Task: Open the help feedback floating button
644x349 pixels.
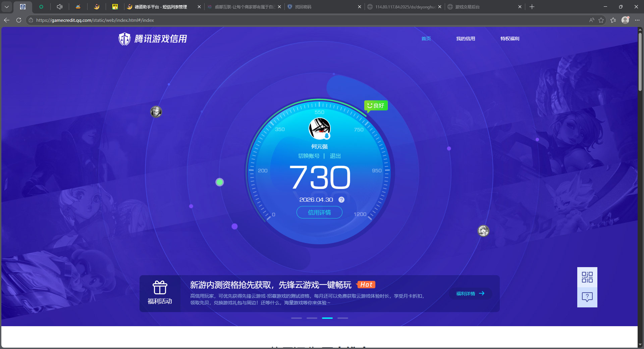Action: (x=587, y=297)
